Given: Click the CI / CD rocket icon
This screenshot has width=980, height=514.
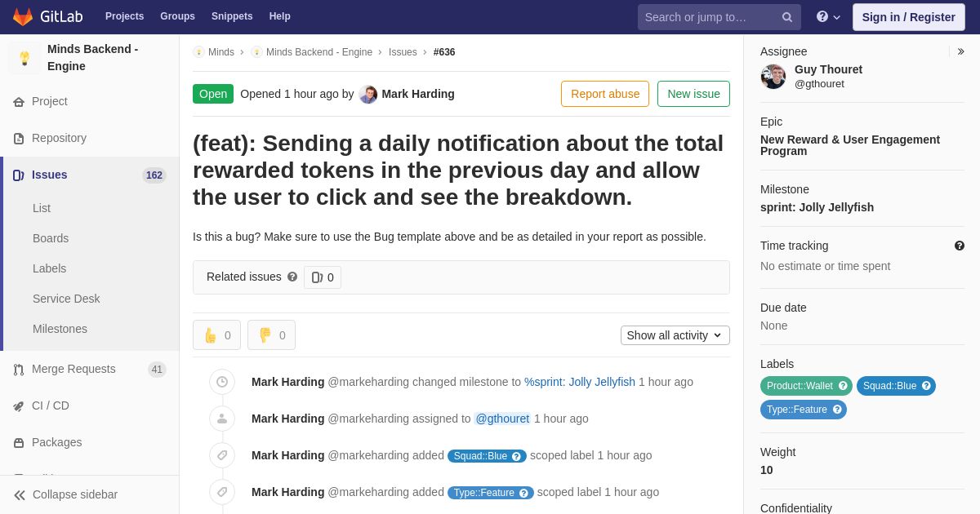Looking at the screenshot, I should pyautogui.click(x=19, y=405).
